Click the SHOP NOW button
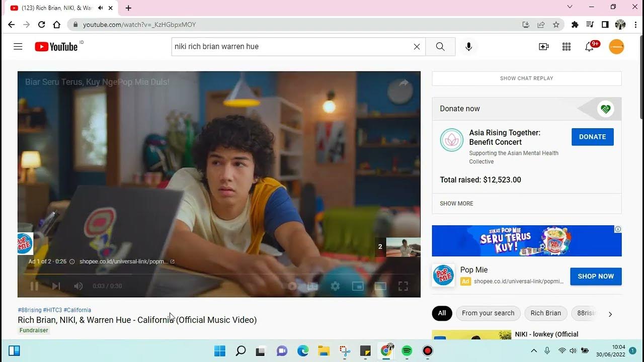 tap(596, 276)
